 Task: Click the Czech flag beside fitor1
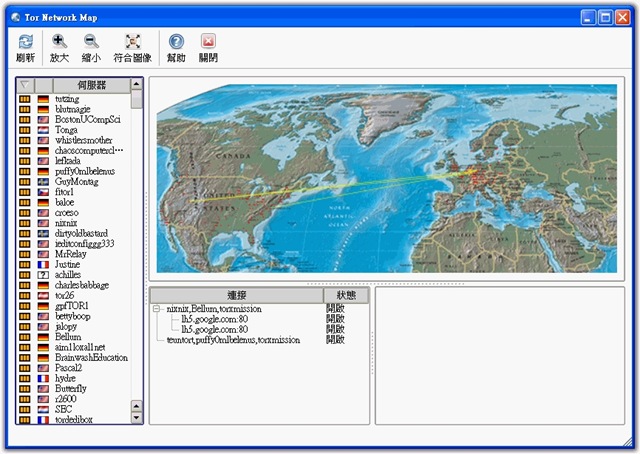[x=43, y=192]
